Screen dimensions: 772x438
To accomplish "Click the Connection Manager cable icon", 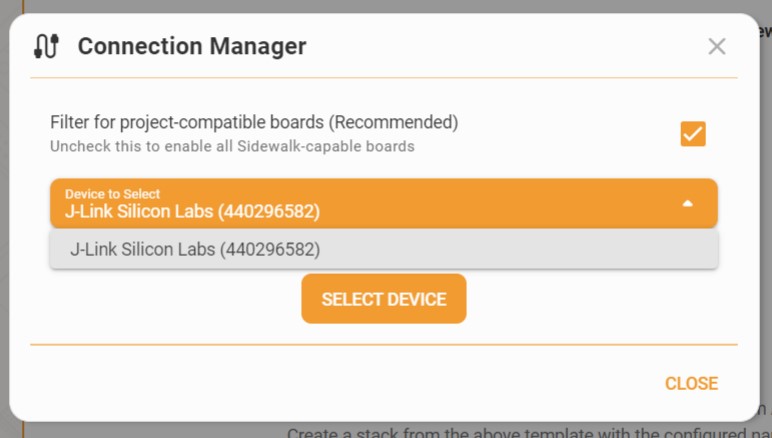I will point(47,46).
